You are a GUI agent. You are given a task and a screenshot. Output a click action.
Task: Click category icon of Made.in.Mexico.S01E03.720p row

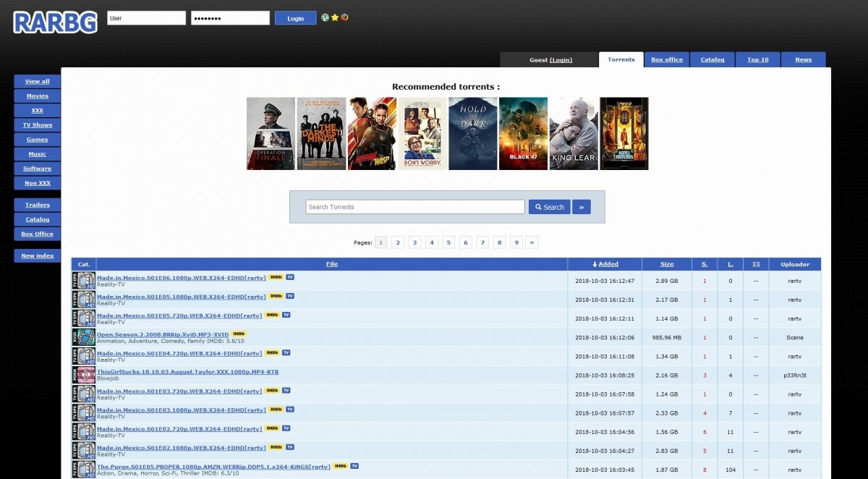pyautogui.click(x=83, y=394)
